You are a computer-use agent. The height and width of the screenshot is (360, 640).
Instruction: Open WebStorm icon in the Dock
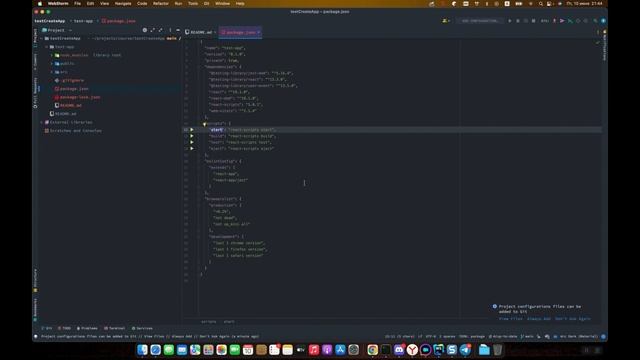click(x=439, y=350)
